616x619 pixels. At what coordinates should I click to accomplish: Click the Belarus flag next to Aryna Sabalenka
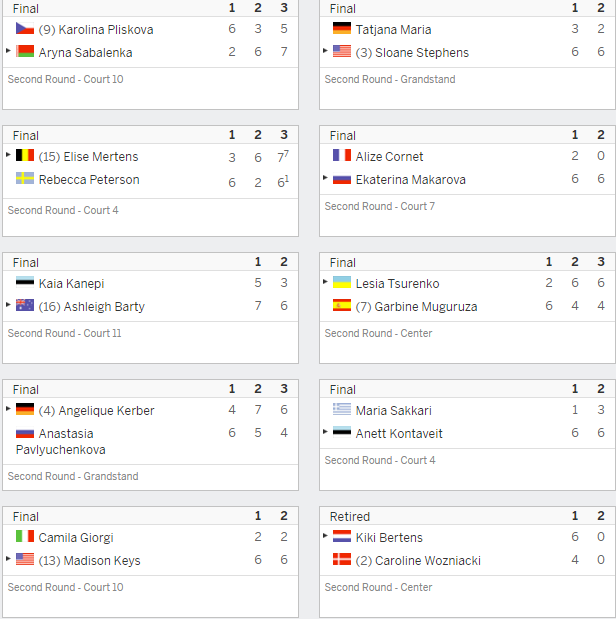25,51
